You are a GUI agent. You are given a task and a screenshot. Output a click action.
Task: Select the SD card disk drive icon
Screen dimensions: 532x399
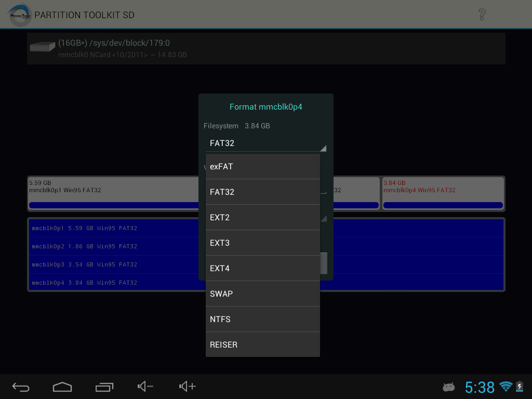coord(43,47)
